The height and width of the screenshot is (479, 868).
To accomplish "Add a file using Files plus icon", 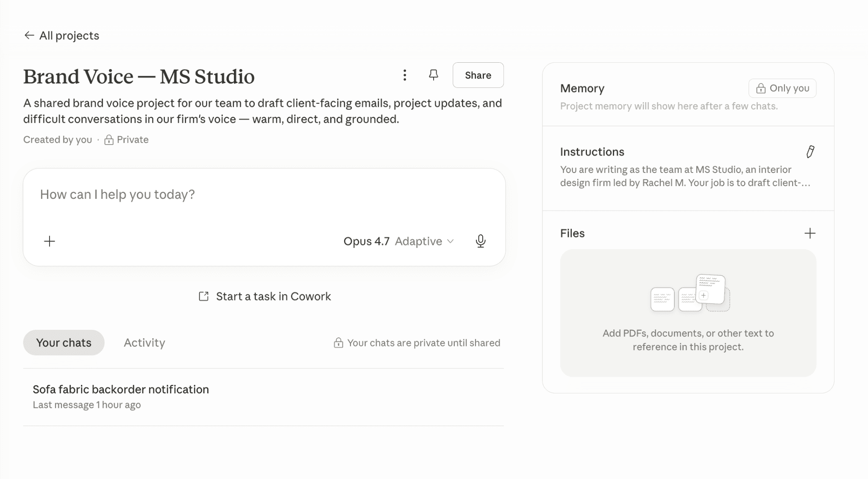I will (x=810, y=233).
